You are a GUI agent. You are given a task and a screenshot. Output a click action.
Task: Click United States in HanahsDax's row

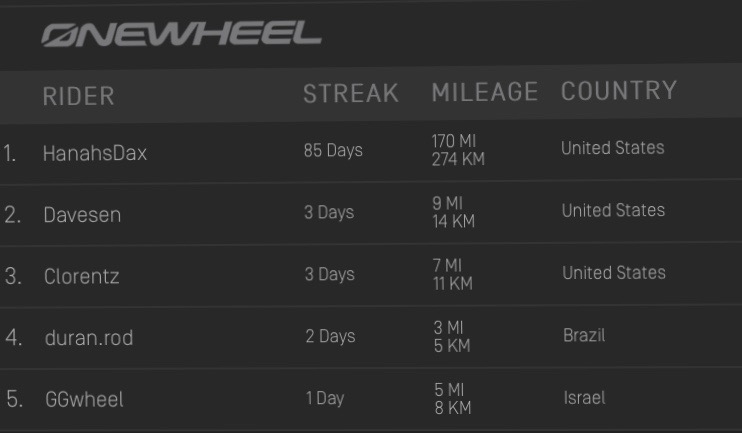(x=612, y=148)
